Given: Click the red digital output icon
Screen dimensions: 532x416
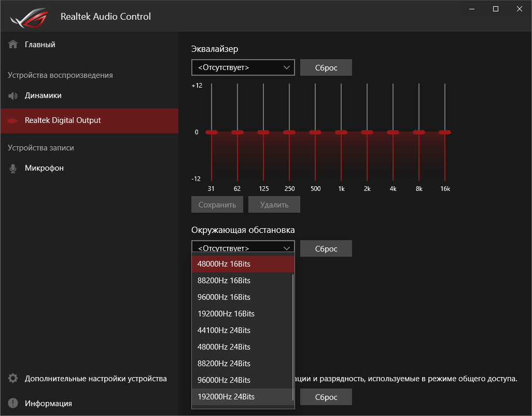Looking at the screenshot, I should pos(13,120).
